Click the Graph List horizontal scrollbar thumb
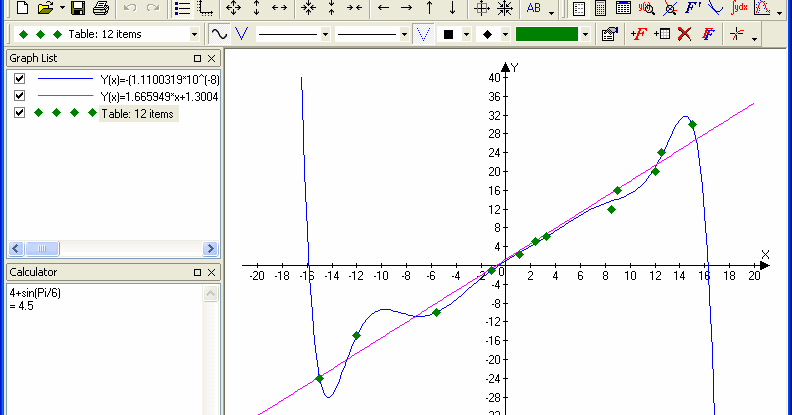The width and height of the screenshot is (792, 415). pyautogui.click(x=42, y=248)
